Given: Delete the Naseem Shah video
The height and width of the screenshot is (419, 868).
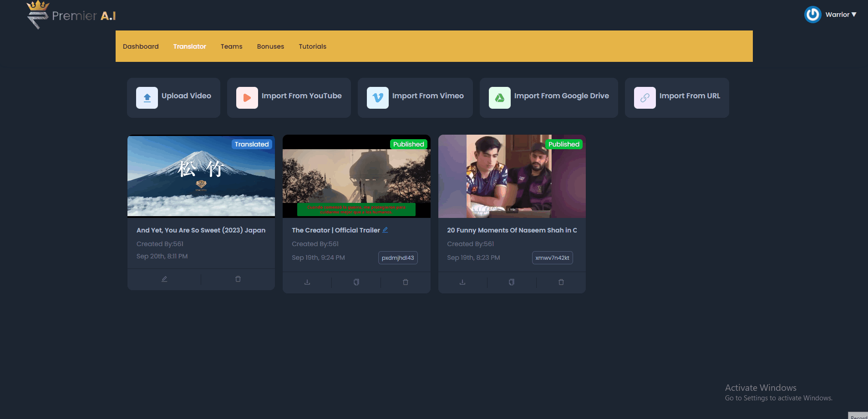Looking at the screenshot, I should [561, 282].
